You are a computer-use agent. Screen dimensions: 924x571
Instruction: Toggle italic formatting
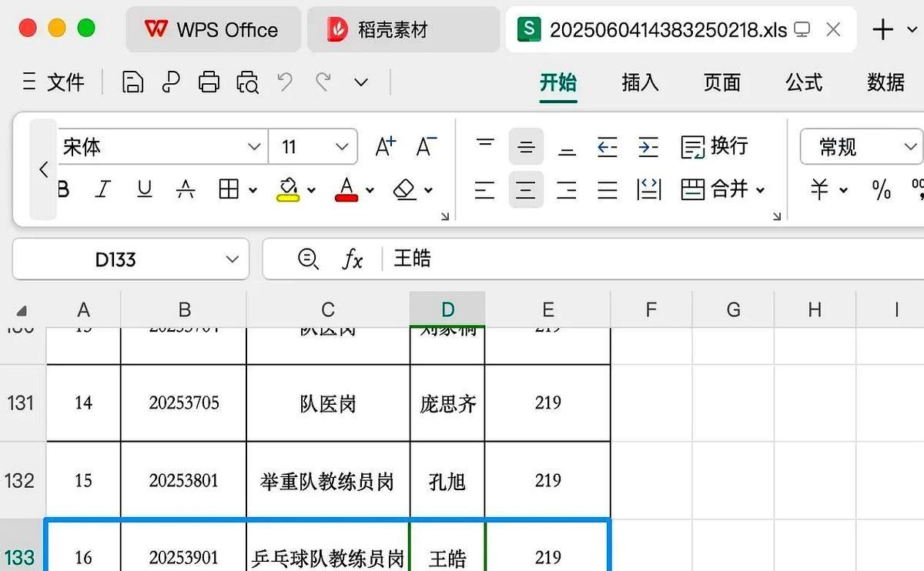pyautogui.click(x=103, y=189)
